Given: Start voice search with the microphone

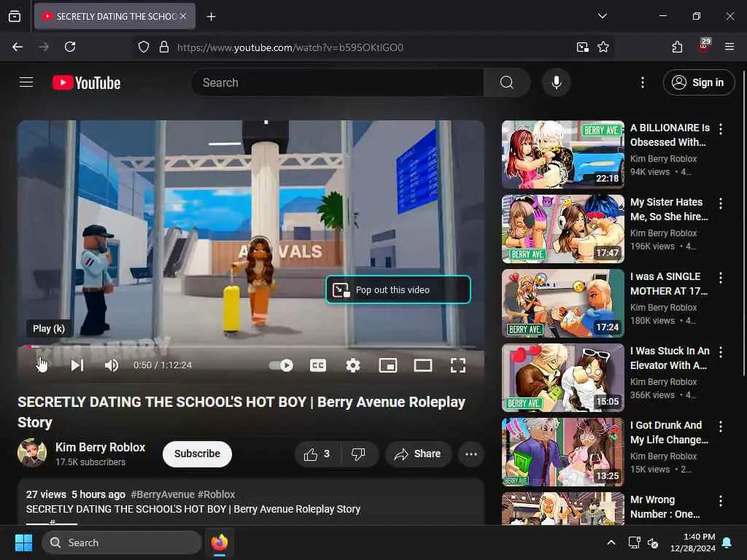Looking at the screenshot, I should click(556, 82).
